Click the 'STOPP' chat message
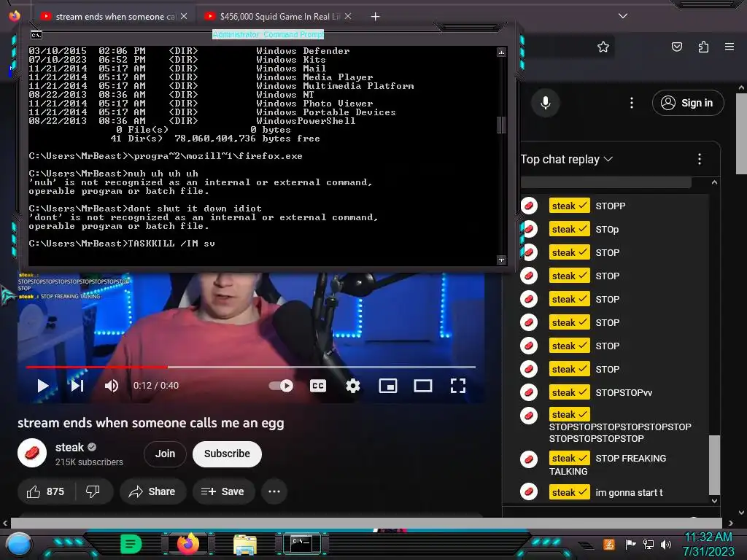The image size is (747, 560). click(x=611, y=206)
